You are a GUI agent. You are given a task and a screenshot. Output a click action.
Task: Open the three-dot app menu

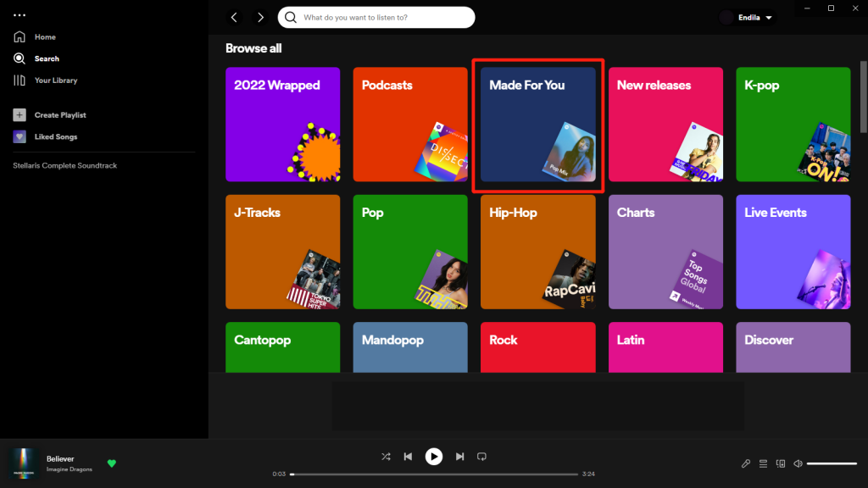tap(19, 15)
